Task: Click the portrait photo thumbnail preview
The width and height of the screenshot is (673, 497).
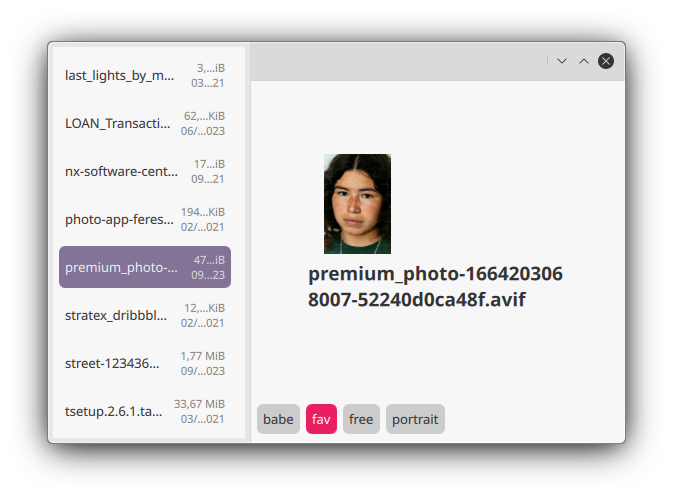Action: pos(357,204)
